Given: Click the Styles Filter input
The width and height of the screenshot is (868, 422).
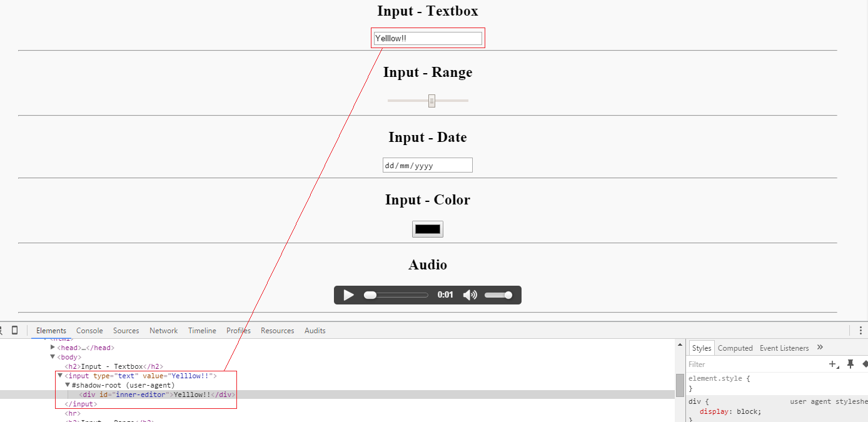Looking at the screenshot, I should click(757, 364).
